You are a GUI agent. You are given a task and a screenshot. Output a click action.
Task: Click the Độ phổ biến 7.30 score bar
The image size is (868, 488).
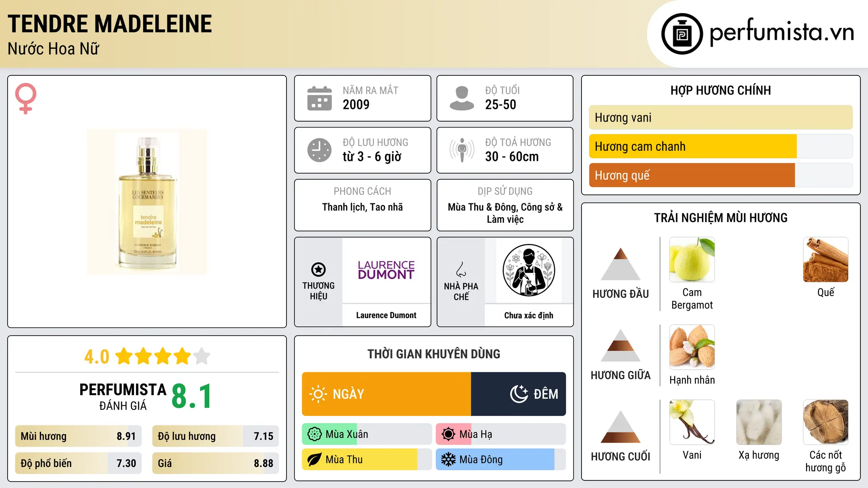point(78,463)
